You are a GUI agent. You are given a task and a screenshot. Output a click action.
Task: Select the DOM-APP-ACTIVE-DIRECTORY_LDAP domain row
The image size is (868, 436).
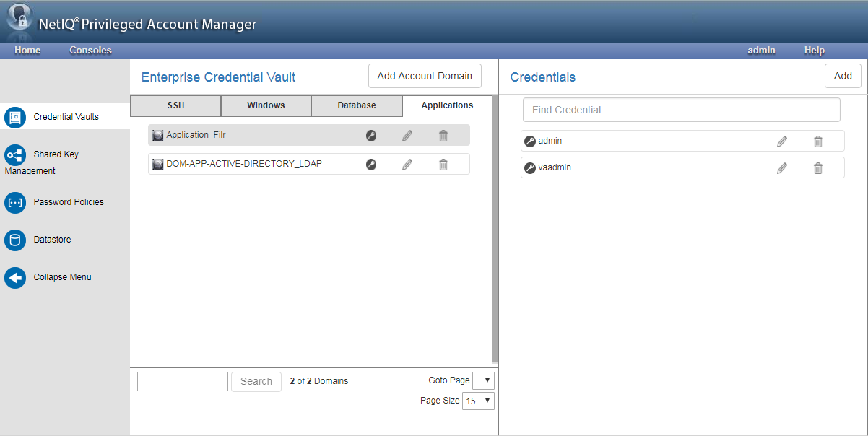(309, 164)
